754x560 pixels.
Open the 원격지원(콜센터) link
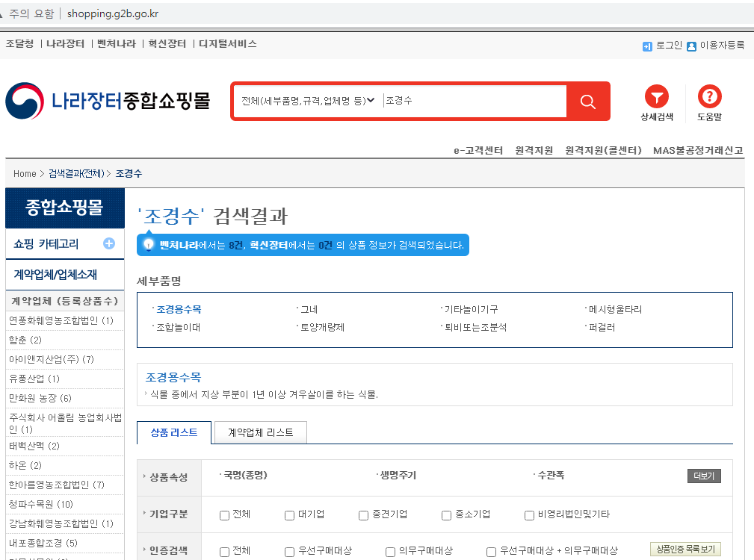click(604, 150)
